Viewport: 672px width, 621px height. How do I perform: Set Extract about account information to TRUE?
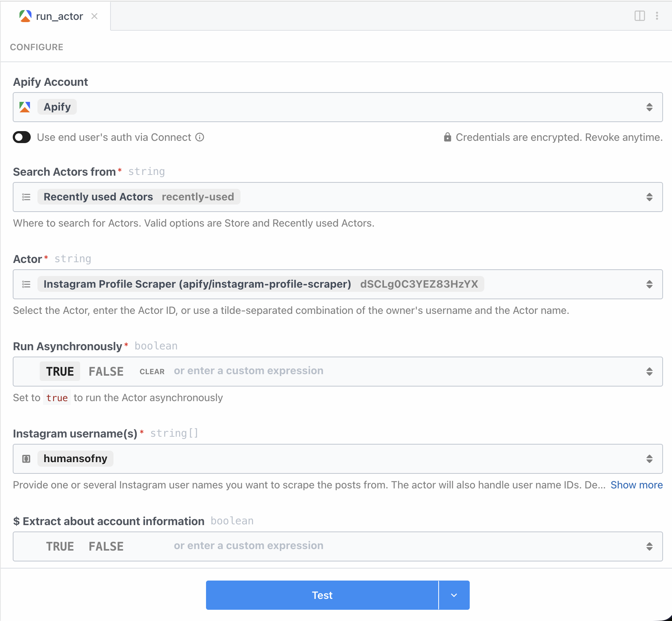click(60, 546)
